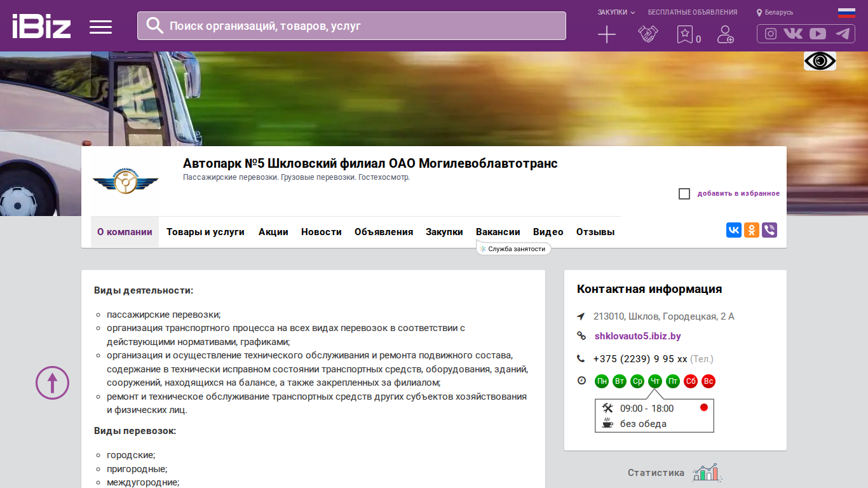868x488 pixels.
Task: Open the Instagram header icon
Action: pyautogui.click(x=771, y=34)
